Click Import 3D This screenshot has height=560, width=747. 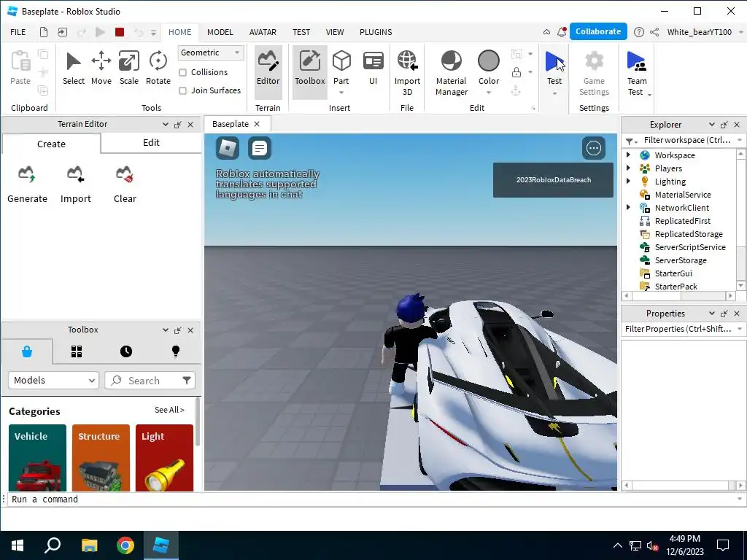click(407, 73)
